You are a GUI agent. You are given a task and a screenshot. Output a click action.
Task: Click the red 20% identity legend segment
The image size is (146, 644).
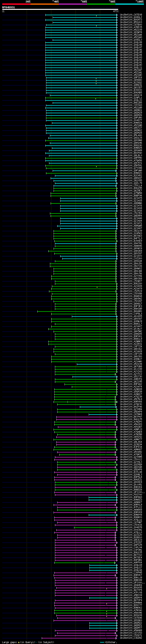[x=16, y=4]
